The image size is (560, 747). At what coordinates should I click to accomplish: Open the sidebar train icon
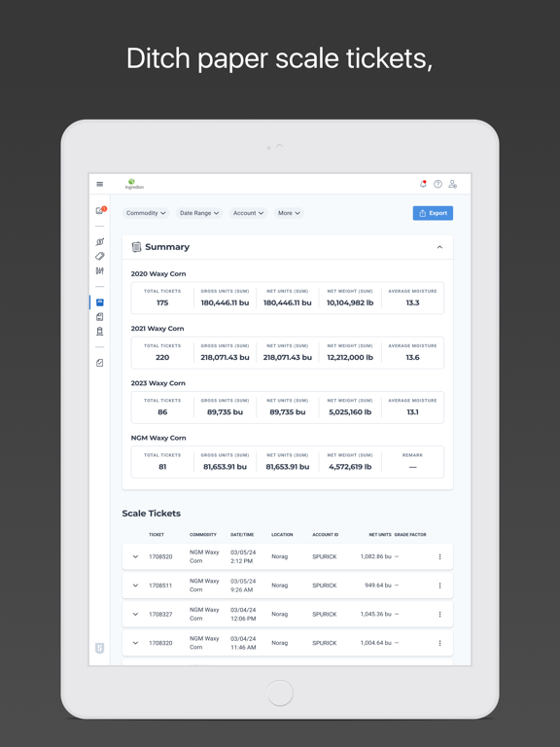[x=99, y=331]
